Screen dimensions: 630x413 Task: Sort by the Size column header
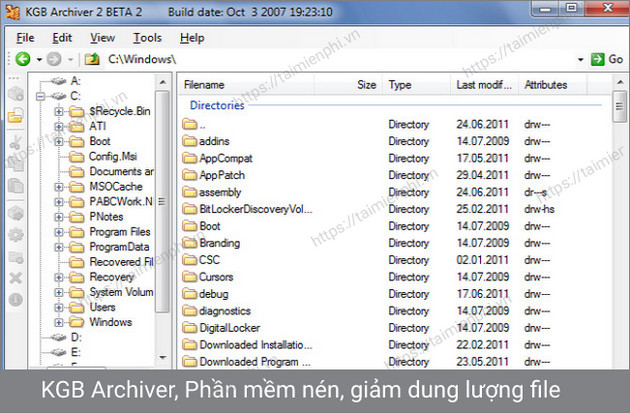pos(348,85)
